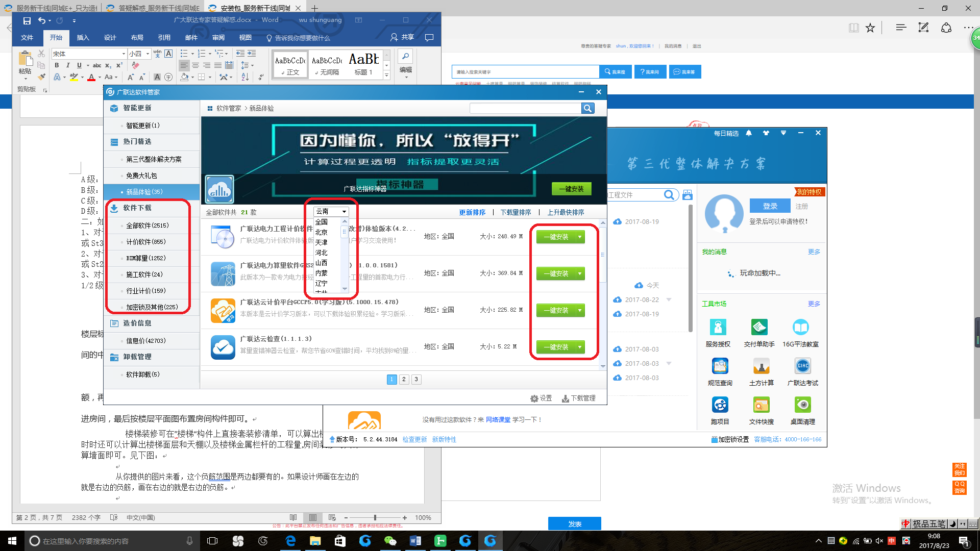The image size is (980, 551).
Task: Open the 广联达考试 GIAC icon
Action: click(x=802, y=366)
